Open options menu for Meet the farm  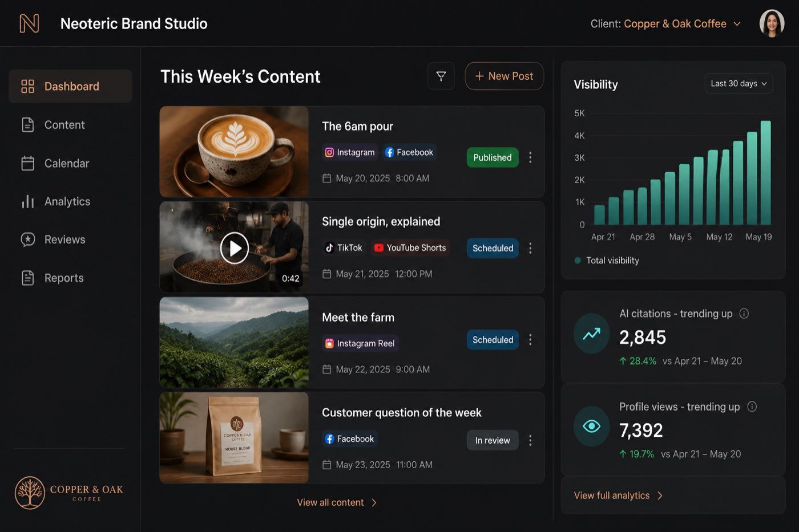click(x=530, y=340)
